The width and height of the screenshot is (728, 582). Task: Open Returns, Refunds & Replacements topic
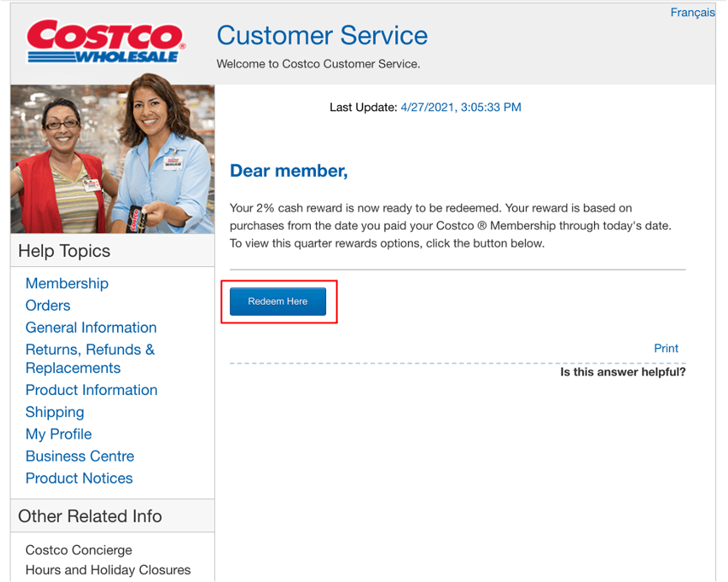(x=89, y=359)
